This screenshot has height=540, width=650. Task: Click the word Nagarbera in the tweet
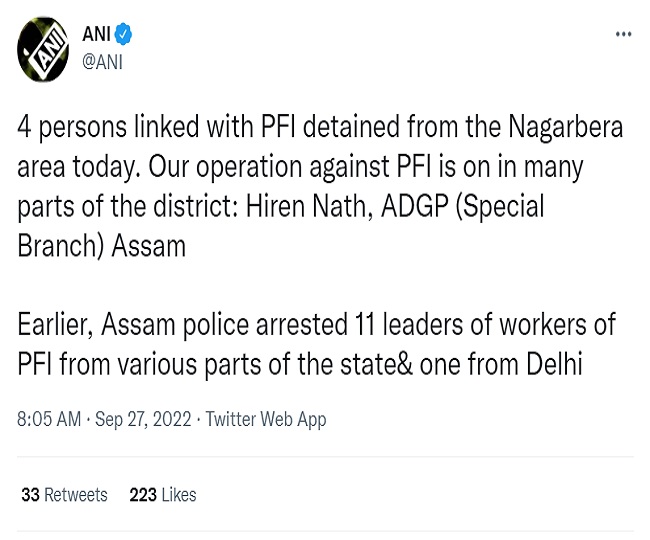coord(565,127)
